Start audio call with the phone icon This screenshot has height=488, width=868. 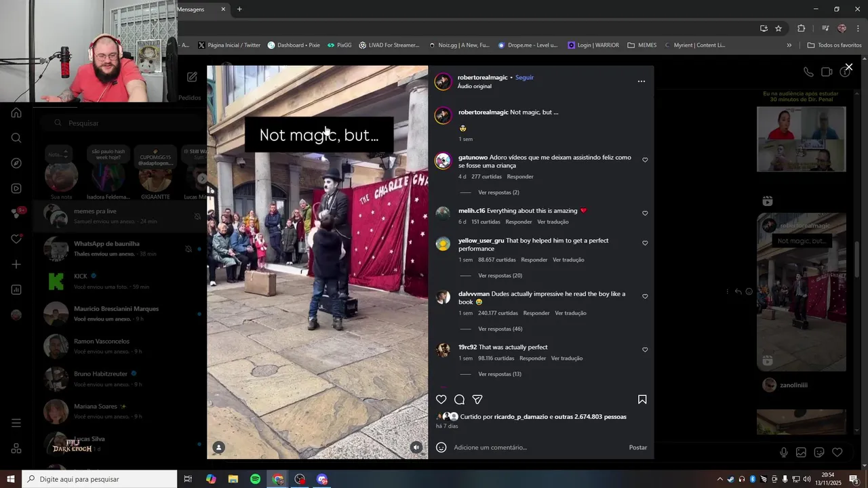[x=808, y=72]
